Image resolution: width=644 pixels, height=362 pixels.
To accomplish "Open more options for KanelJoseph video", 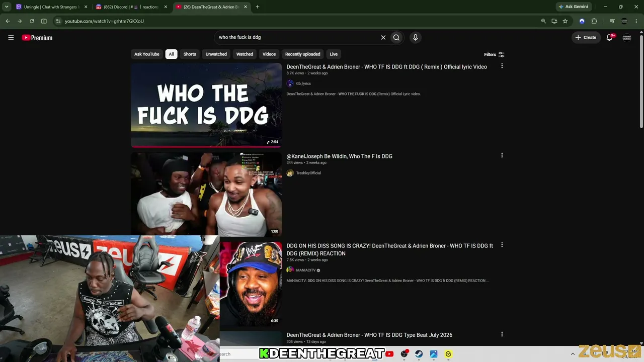I will click(x=502, y=155).
